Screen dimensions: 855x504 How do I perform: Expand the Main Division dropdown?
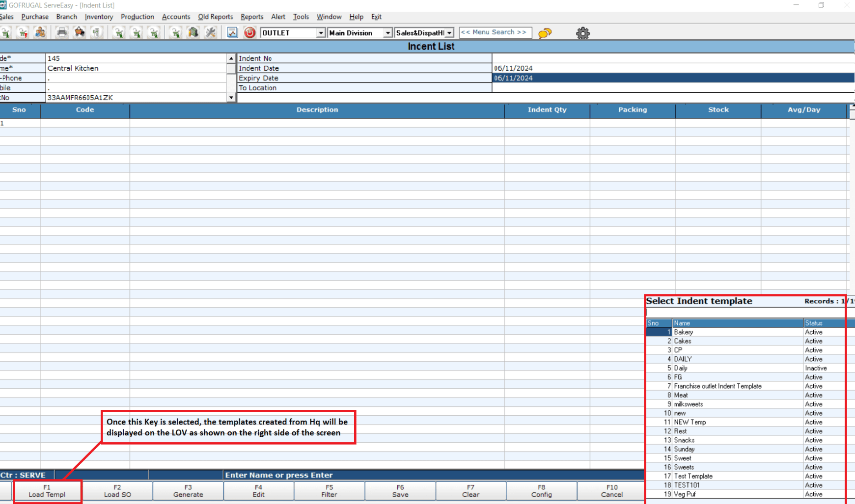click(x=387, y=33)
